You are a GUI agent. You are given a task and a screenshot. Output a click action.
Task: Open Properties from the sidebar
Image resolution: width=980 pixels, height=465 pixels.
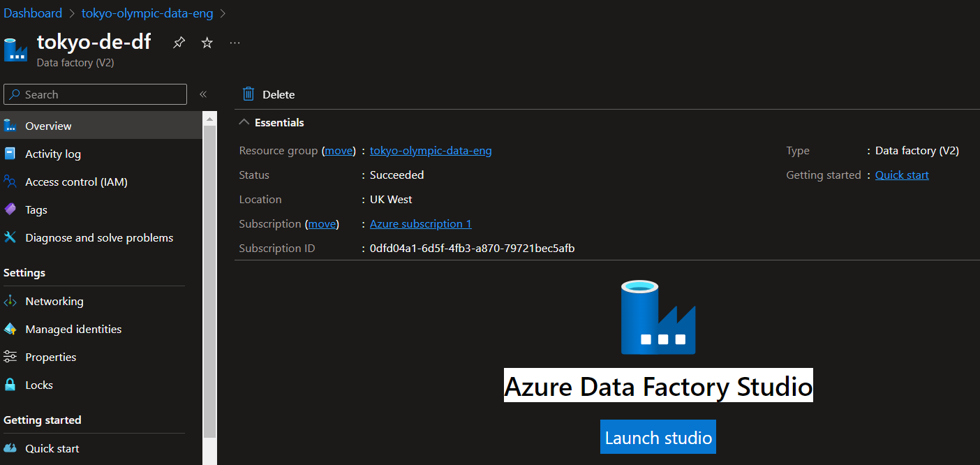50,357
